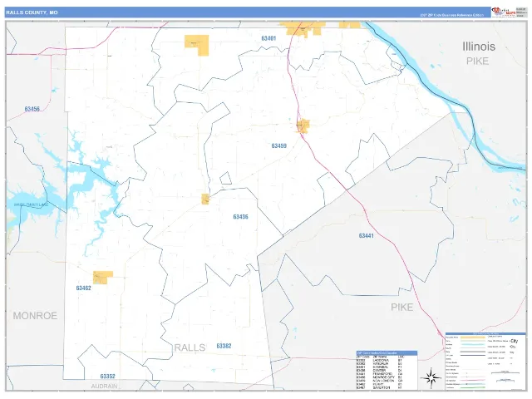This screenshot has height=399, width=532.
Task: Click the orange city area near 63459
Action: [303, 126]
